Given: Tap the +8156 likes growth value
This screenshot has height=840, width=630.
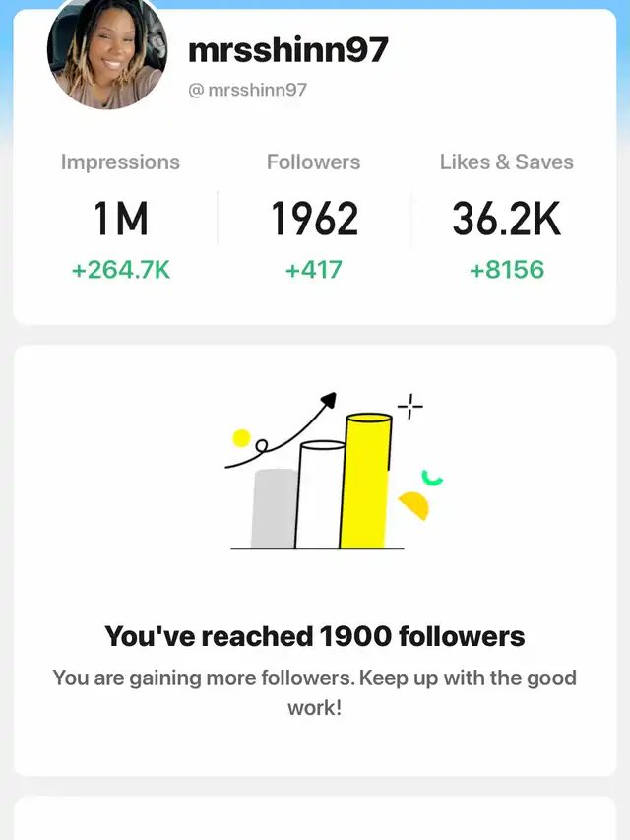Looking at the screenshot, I should [x=506, y=270].
